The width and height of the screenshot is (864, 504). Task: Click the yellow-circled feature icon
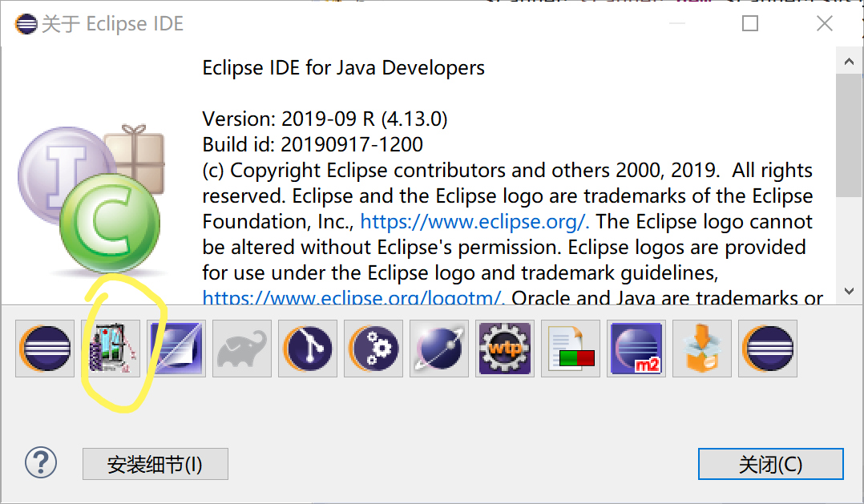(x=111, y=349)
